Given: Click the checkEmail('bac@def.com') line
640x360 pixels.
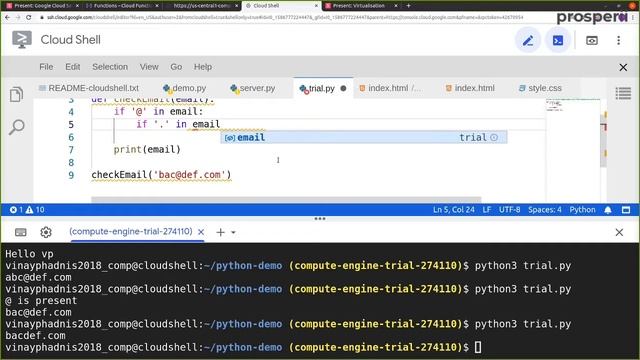Looking at the screenshot, I should point(161,175).
